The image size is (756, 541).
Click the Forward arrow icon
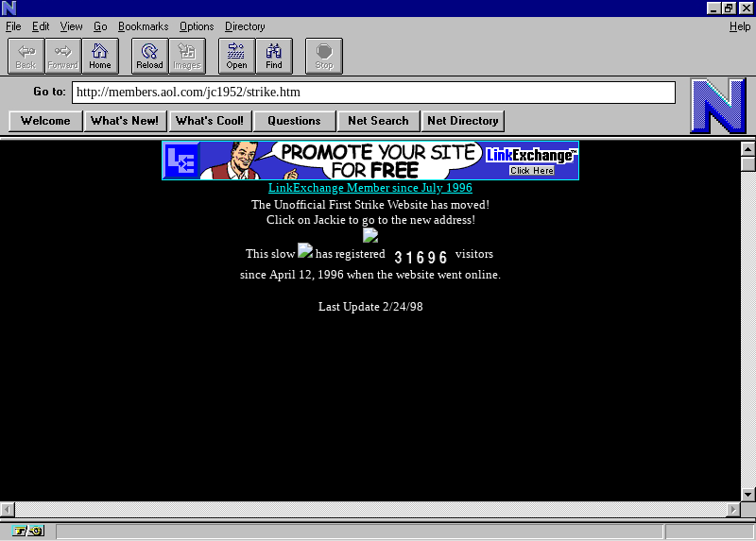pos(62,56)
